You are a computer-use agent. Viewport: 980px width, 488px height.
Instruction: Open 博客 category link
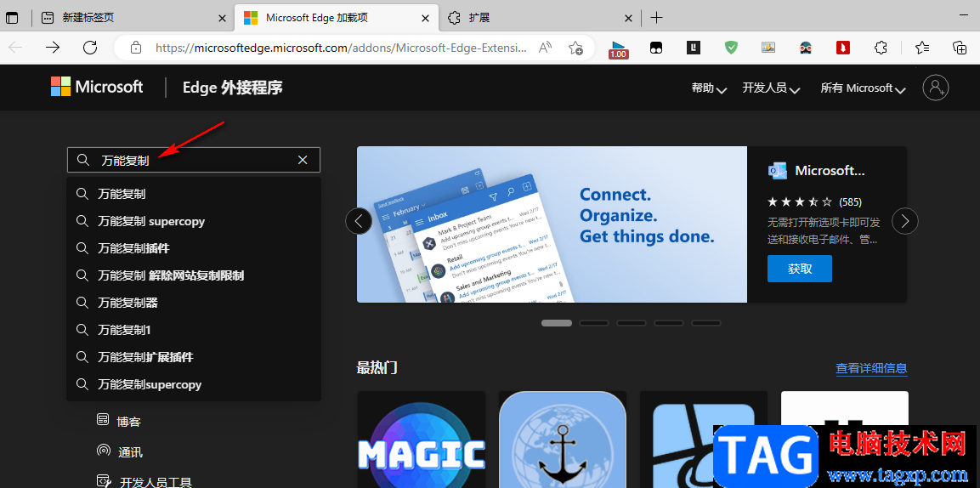128,422
